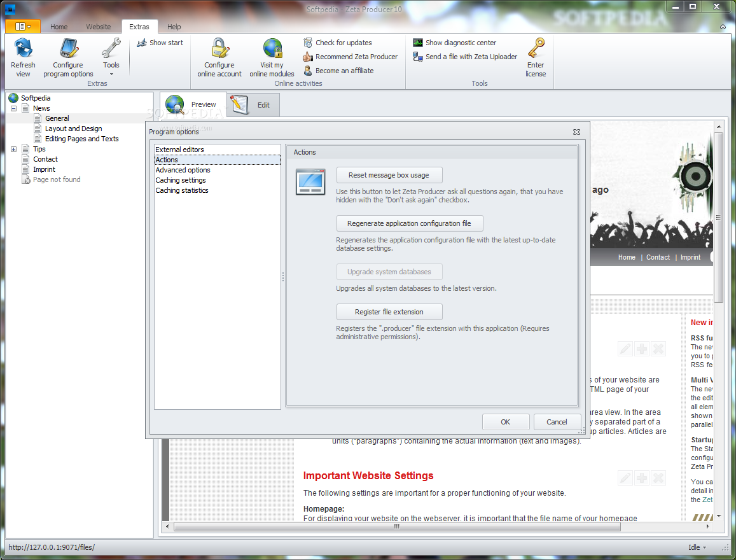Select Actions in options list

pos(218,160)
